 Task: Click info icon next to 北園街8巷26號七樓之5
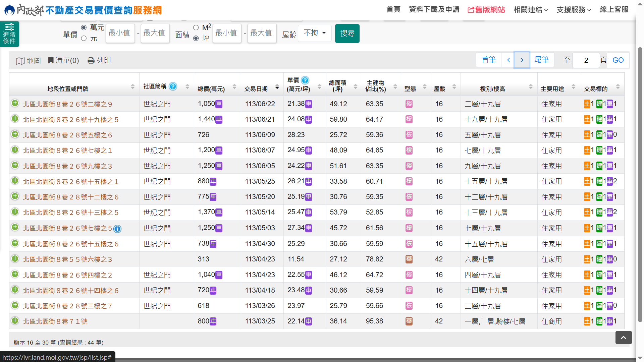click(117, 229)
